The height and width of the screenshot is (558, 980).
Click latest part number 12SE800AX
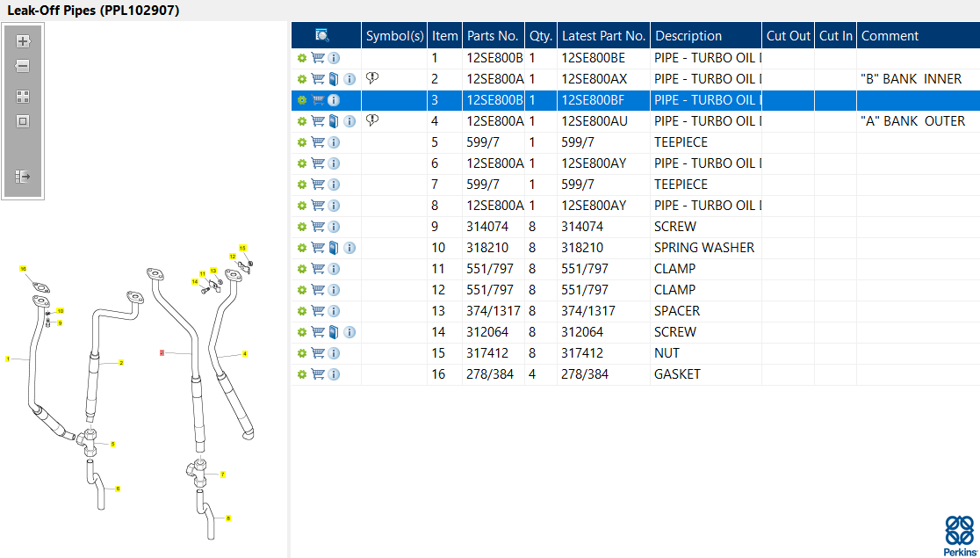click(594, 79)
